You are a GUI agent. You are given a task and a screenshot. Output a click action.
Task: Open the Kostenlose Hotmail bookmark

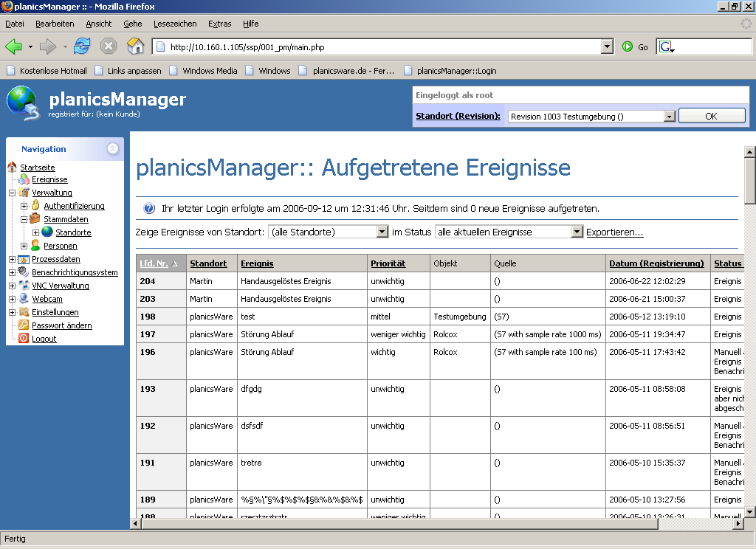[x=47, y=71]
